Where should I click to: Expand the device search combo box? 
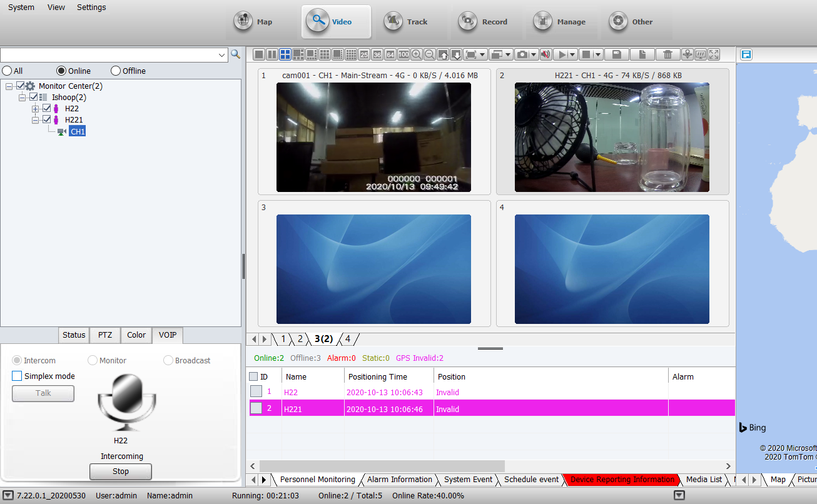click(x=222, y=55)
